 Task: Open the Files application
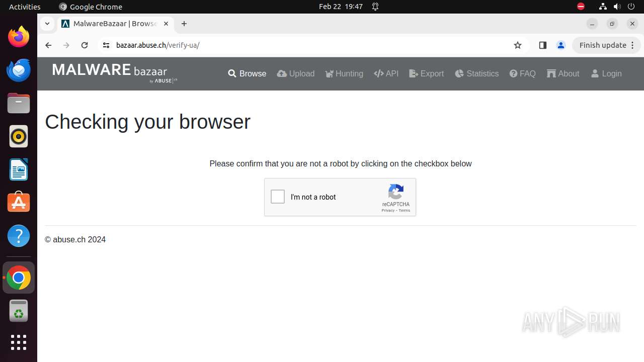tap(19, 103)
